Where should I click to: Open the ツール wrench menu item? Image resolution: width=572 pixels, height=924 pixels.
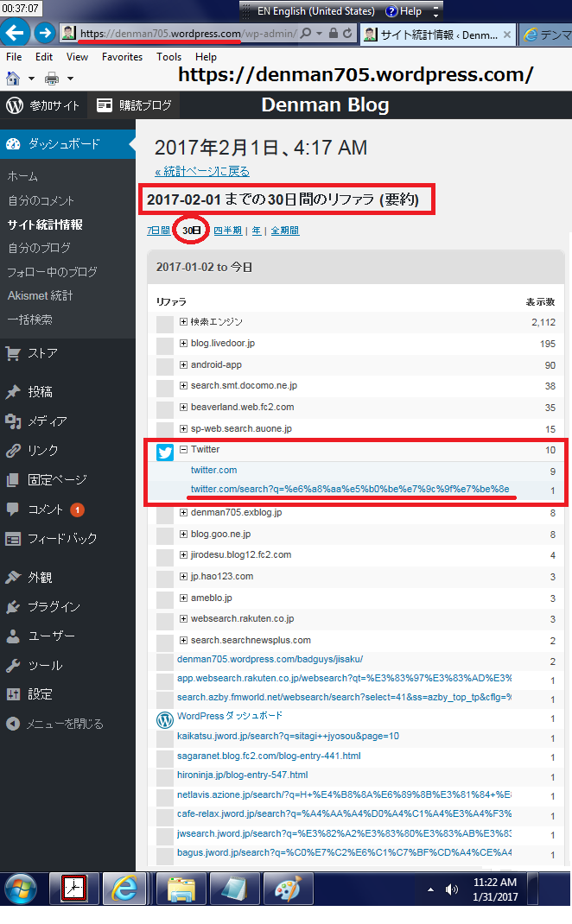(x=35, y=665)
